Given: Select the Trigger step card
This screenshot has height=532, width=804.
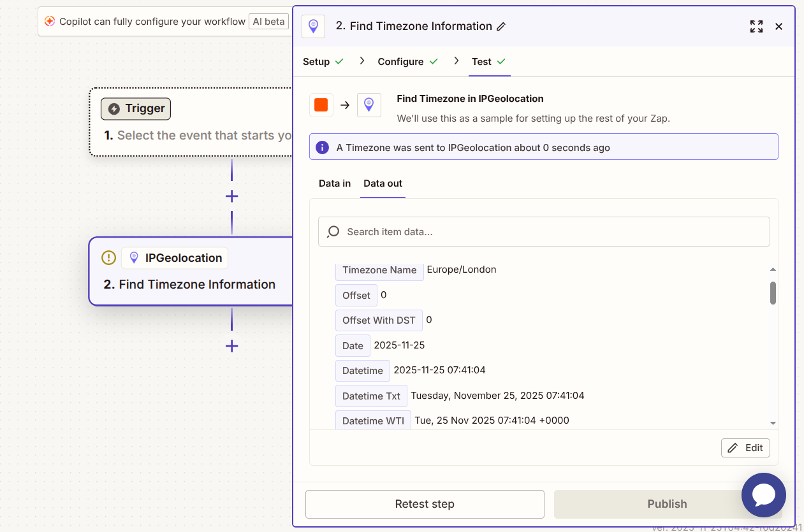Looking at the screenshot, I should point(191,122).
